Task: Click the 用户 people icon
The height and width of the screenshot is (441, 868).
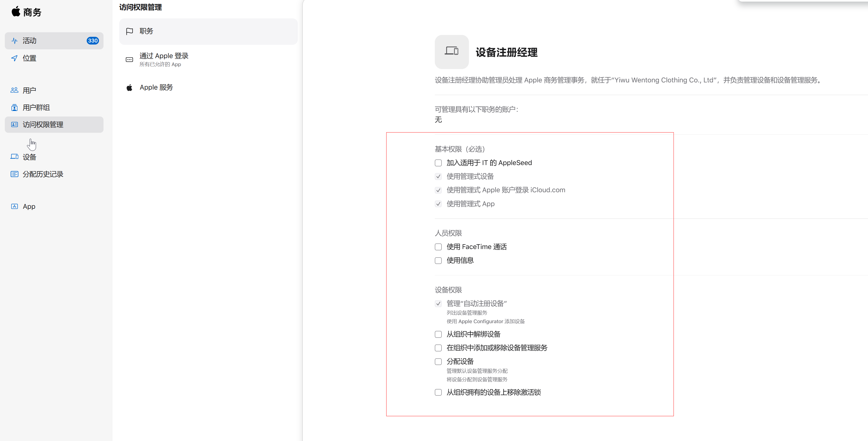Action: [14, 90]
